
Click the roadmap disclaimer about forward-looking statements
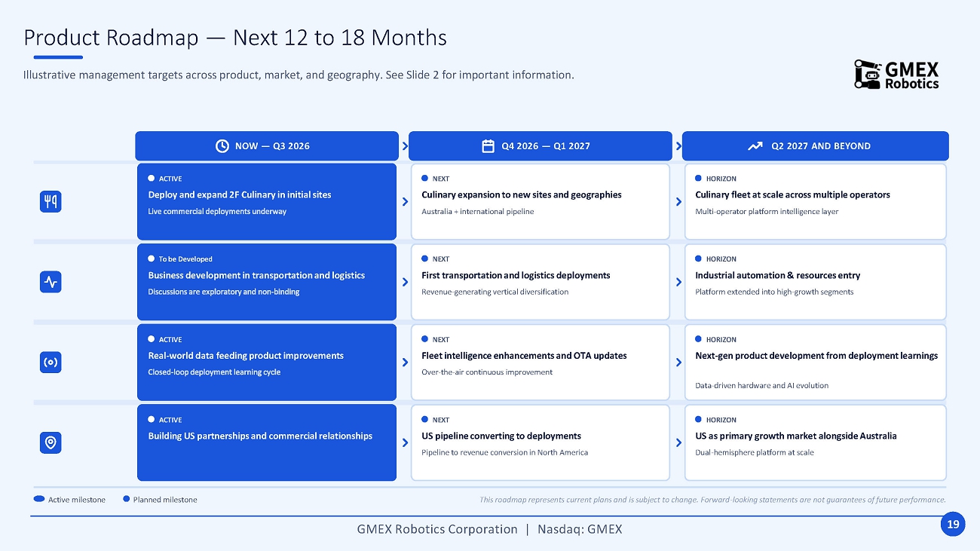(x=712, y=500)
